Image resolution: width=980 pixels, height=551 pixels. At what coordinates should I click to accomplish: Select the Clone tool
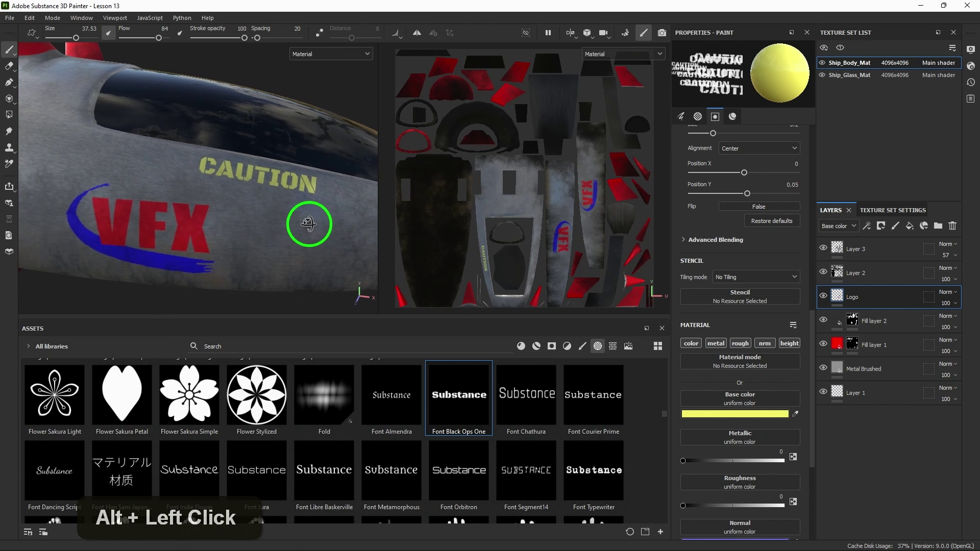(9, 147)
